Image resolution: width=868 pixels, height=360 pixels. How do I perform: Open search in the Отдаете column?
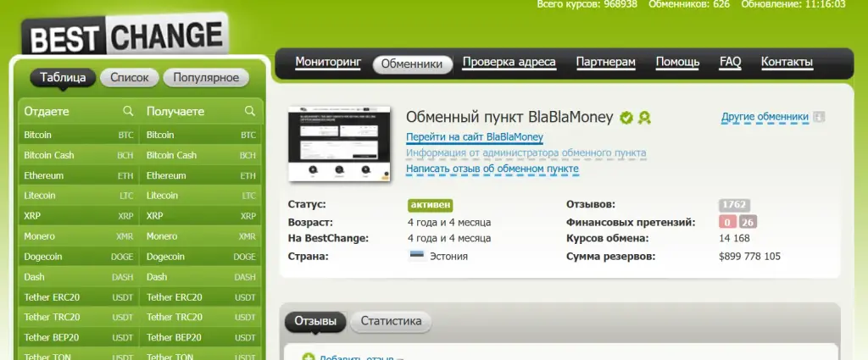tap(128, 111)
